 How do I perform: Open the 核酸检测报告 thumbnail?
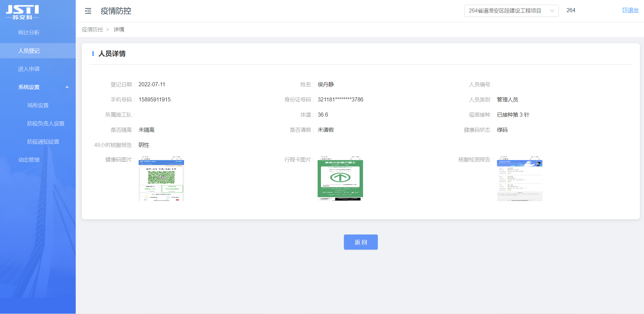[x=519, y=179]
